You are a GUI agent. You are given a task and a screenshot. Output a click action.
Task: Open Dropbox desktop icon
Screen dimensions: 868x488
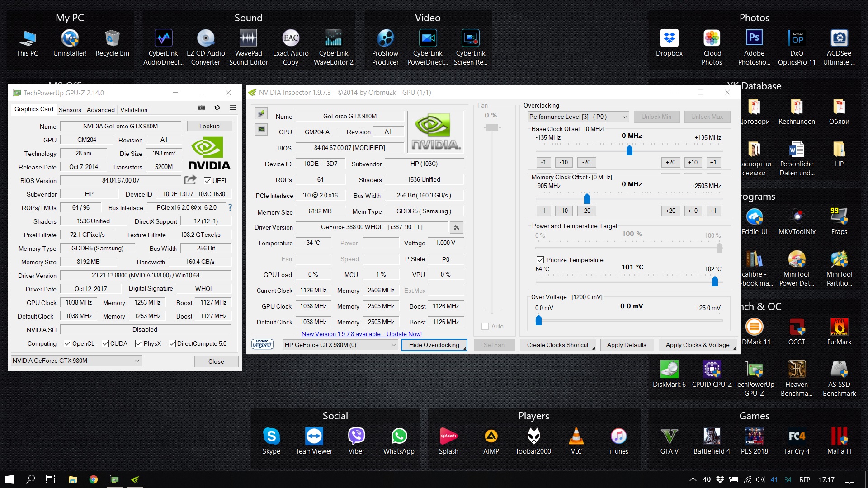coord(669,43)
